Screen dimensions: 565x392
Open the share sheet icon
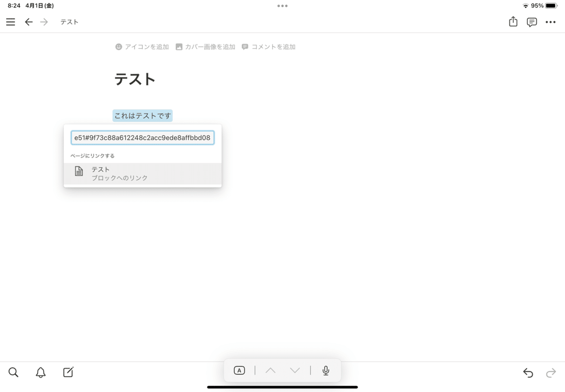[513, 22]
